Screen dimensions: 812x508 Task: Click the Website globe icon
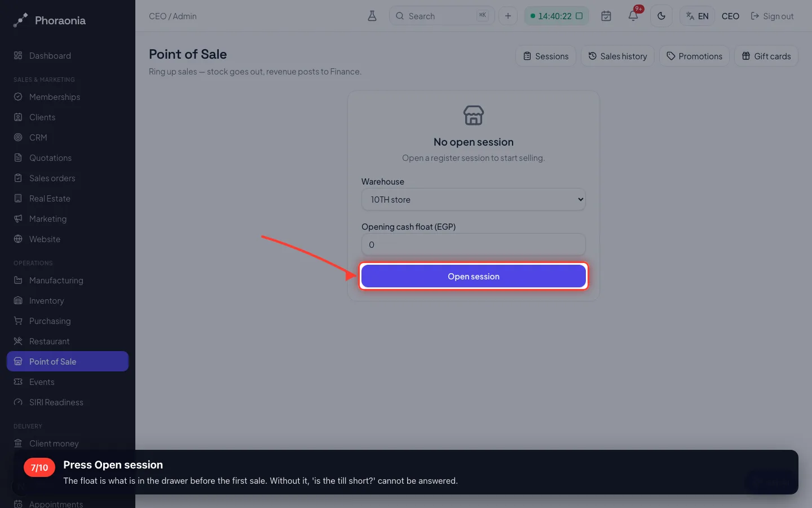(18, 239)
